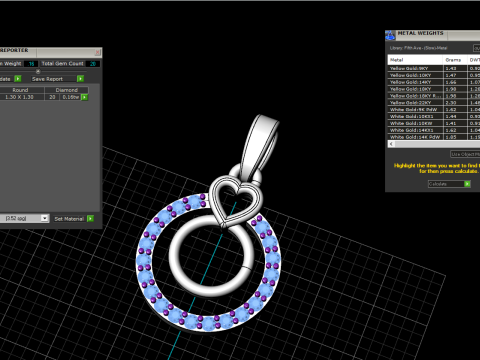Image resolution: width=480 pixels, height=360 pixels.
Task: Click the Use Object button
Action: 465,154
